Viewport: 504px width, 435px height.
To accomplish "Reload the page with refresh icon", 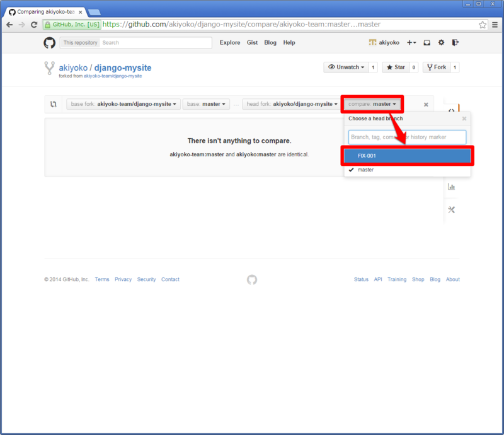I will pos(34,25).
